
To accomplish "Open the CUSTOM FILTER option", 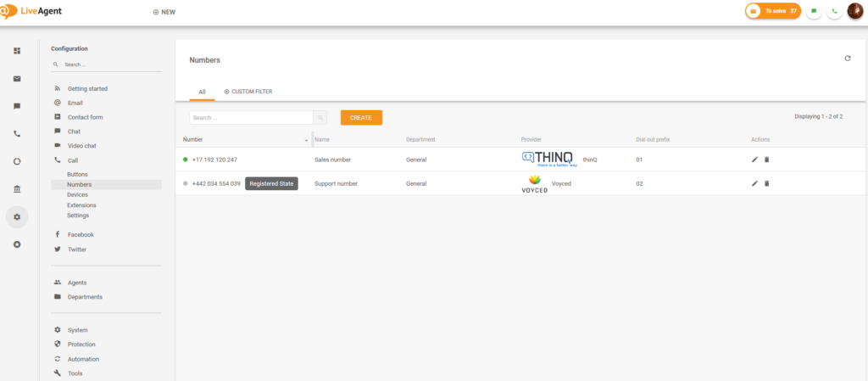I will pos(248,92).
